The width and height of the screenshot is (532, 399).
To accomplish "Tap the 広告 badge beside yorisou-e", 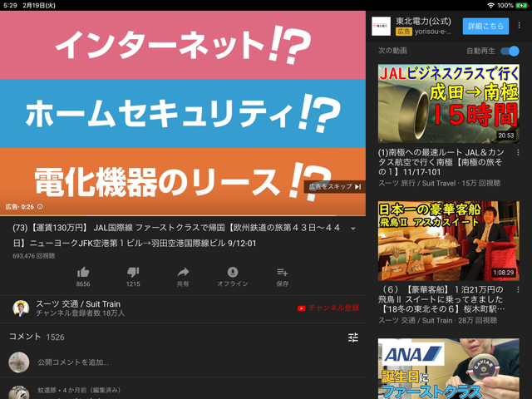I will (404, 32).
